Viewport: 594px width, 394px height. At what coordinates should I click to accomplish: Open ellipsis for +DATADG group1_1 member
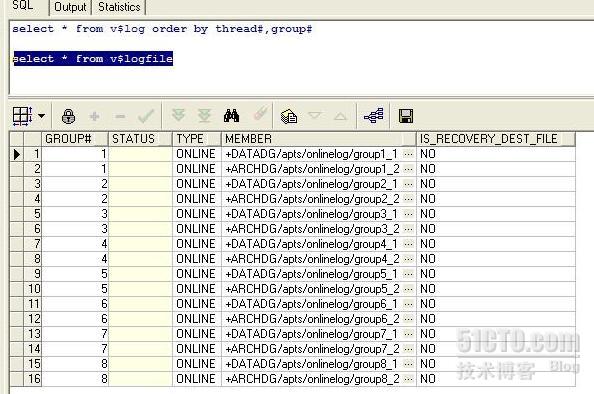(x=408, y=154)
